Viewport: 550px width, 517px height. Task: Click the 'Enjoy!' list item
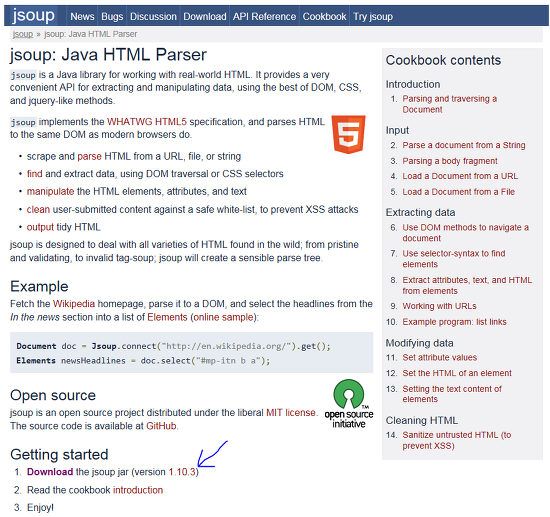click(x=40, y=508)
